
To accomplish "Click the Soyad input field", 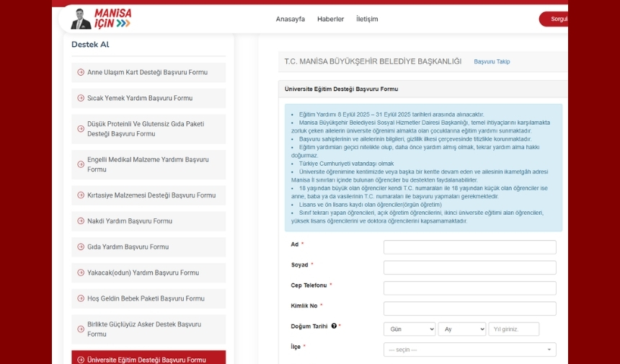I will coord(470,267).
